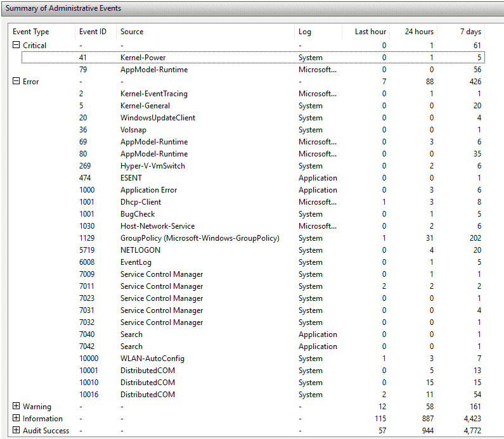The height and width of the screenshot is (439, 504).
Task: Select Service Control Manager event 7031
Action: 253,310
